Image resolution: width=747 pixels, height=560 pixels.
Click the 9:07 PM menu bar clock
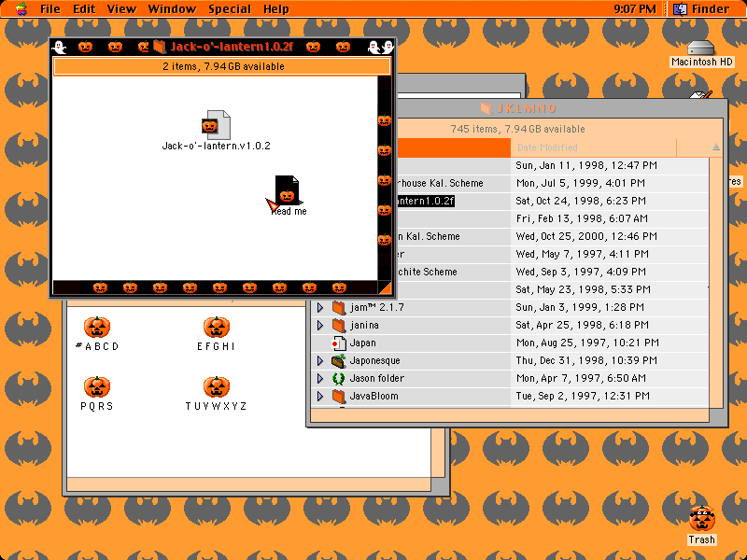coord(635,9)
